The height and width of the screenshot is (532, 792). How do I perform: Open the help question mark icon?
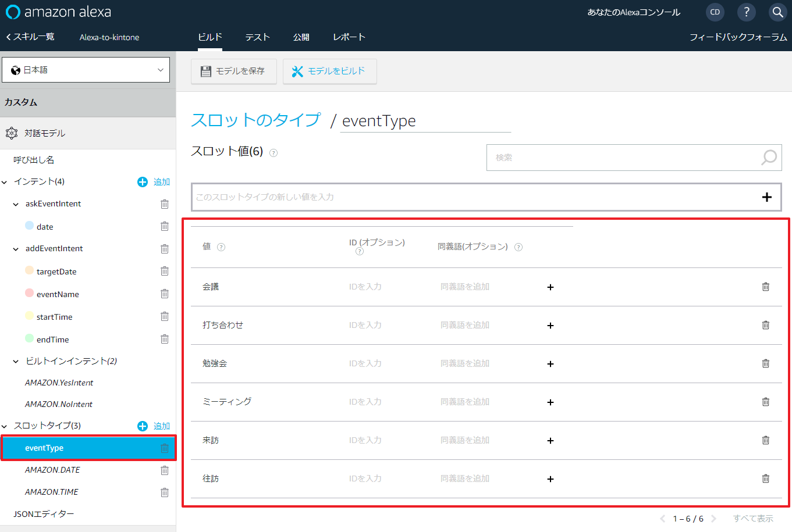(x=747, y=12)
